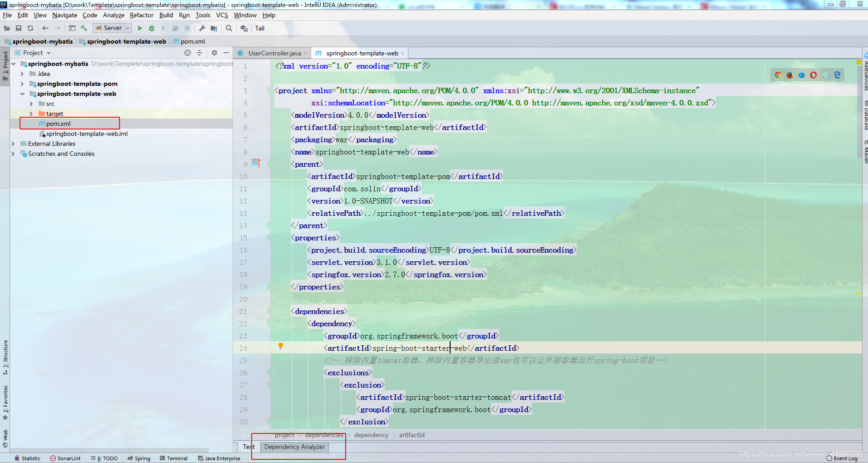The image size is (868, 463).
Task: Run the Server configuration with the green play icon
Action: [140, 28]
